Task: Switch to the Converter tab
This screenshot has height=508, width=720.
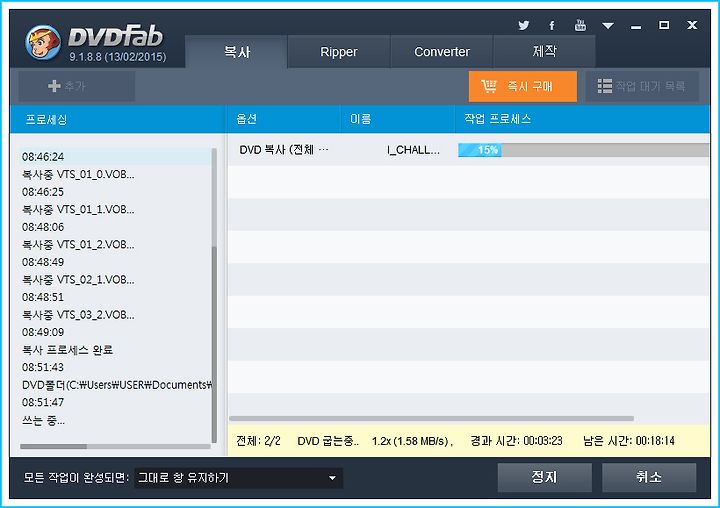Action: coord(442,51)
